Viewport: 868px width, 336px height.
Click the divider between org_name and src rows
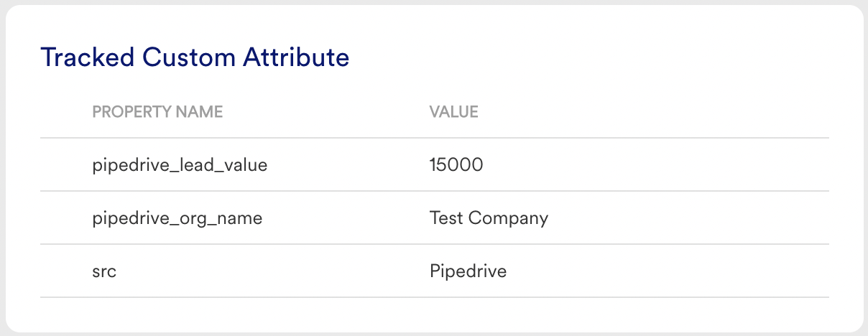tap(435, 244)
